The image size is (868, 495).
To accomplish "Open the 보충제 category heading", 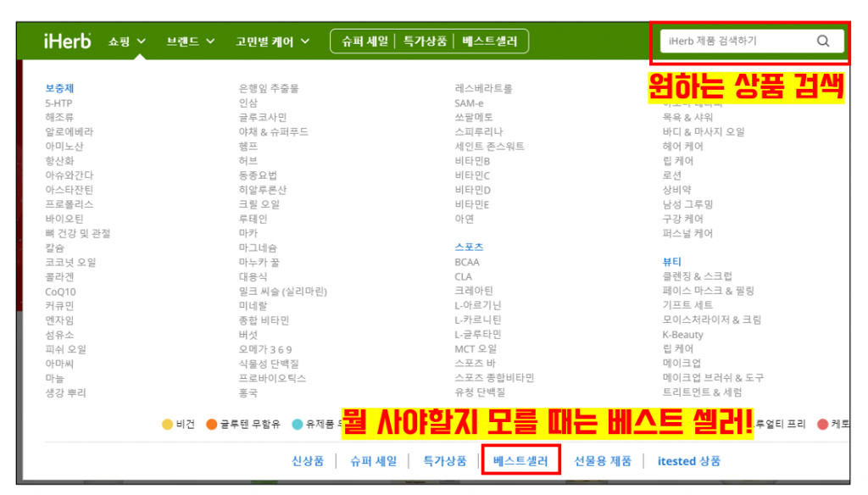I will [x=59, y=88].
